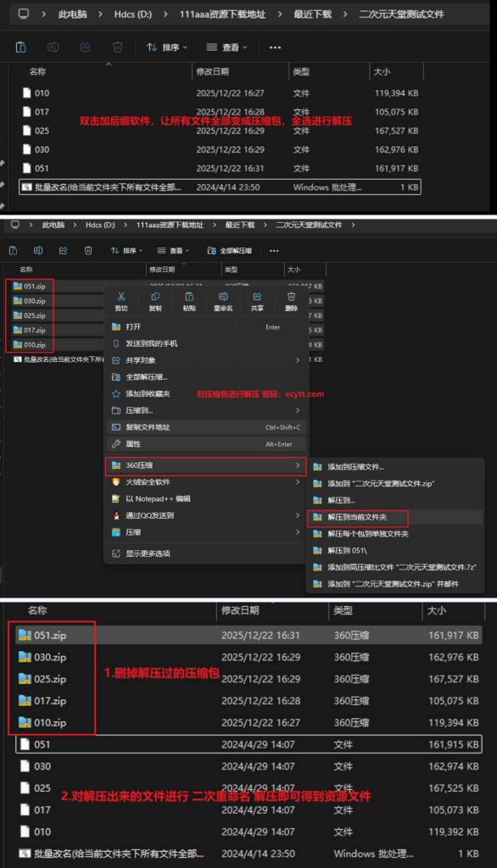Viewport: 497px width, 868px height.
Task: Choose 属性 in the context menu
Action: 206,443
